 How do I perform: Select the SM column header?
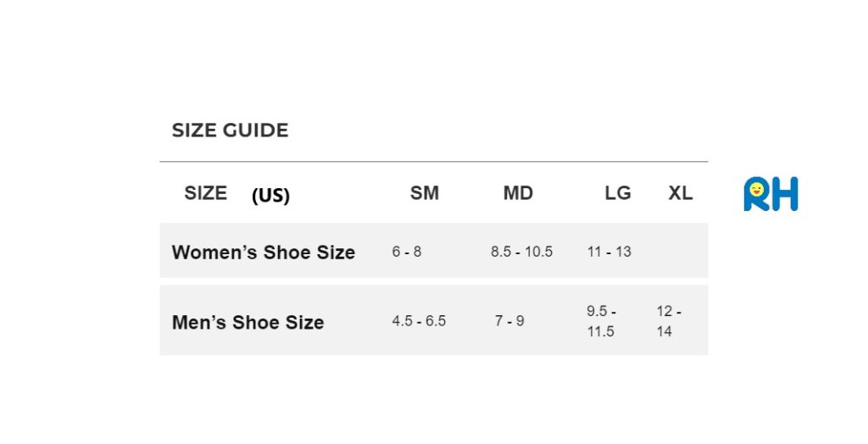424,193
